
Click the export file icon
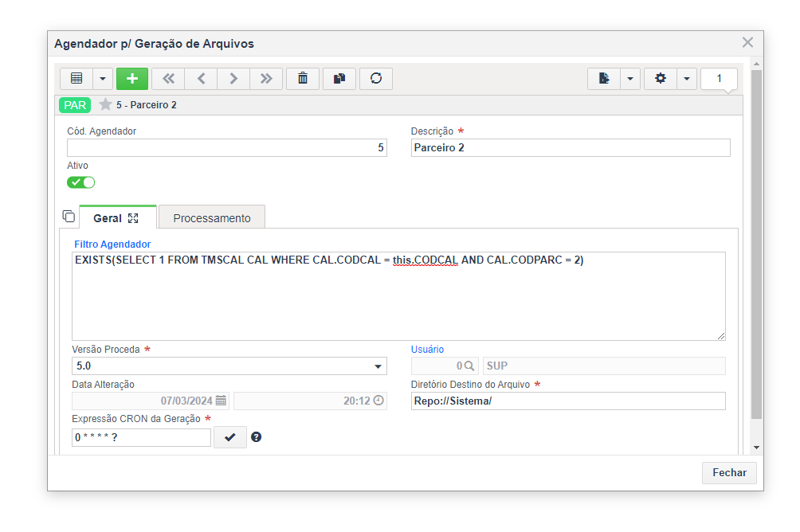(604, 79)
